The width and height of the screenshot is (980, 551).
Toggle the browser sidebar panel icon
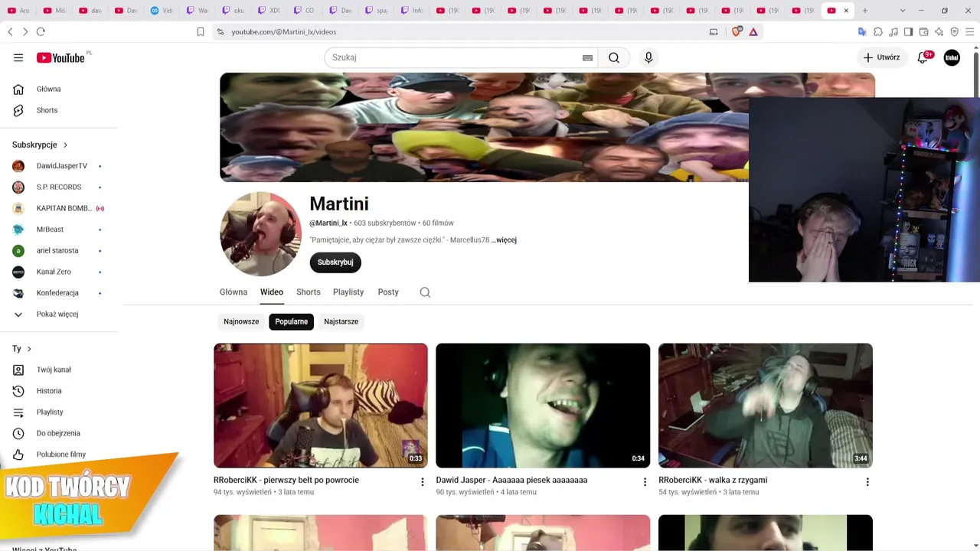tap(909, 31)
